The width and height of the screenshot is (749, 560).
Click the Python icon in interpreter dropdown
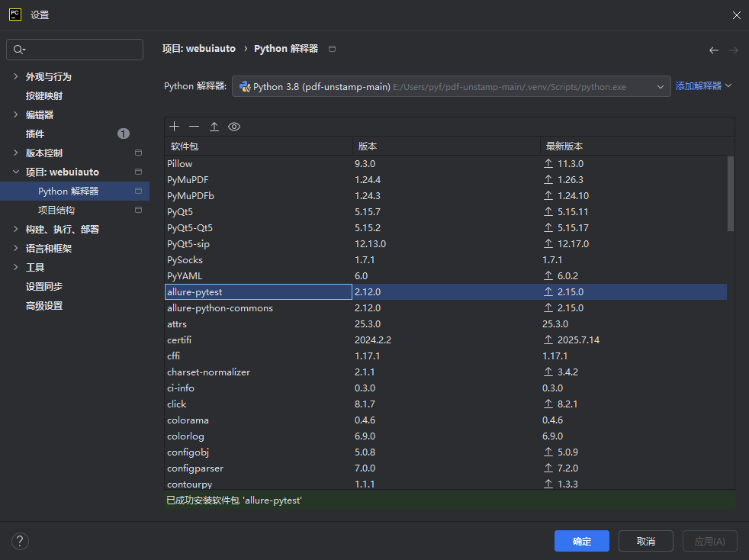pyautogui.click(x=245, y=86)
